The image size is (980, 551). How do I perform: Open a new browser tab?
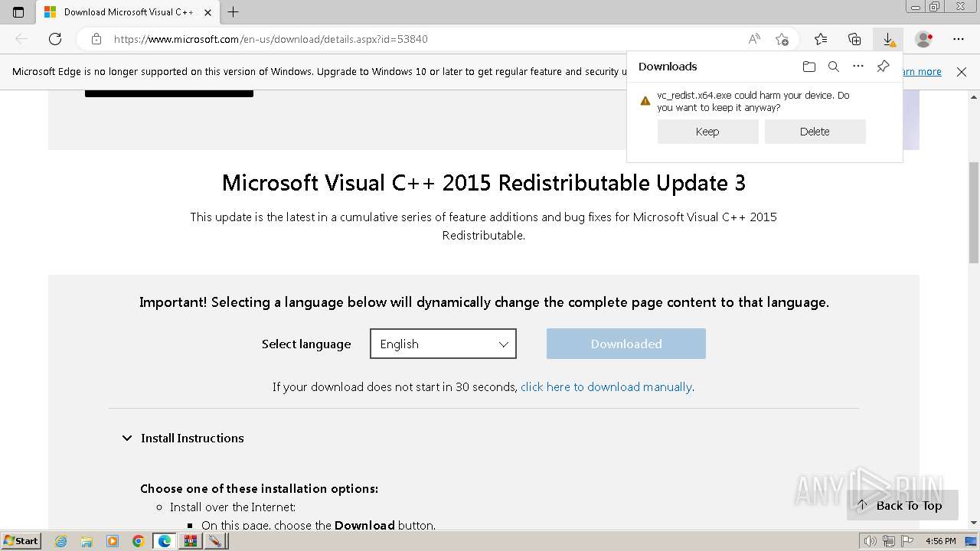[x=234, y=12]
